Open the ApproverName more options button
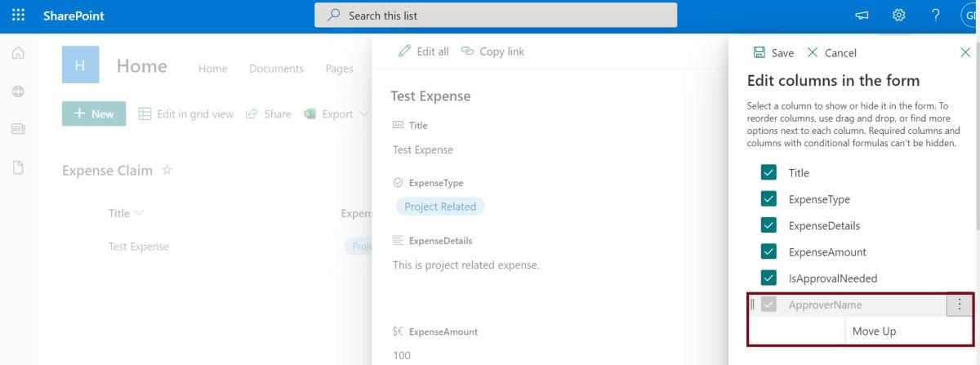This screenshot has width=980, height=365. click(x=959, y=305)
